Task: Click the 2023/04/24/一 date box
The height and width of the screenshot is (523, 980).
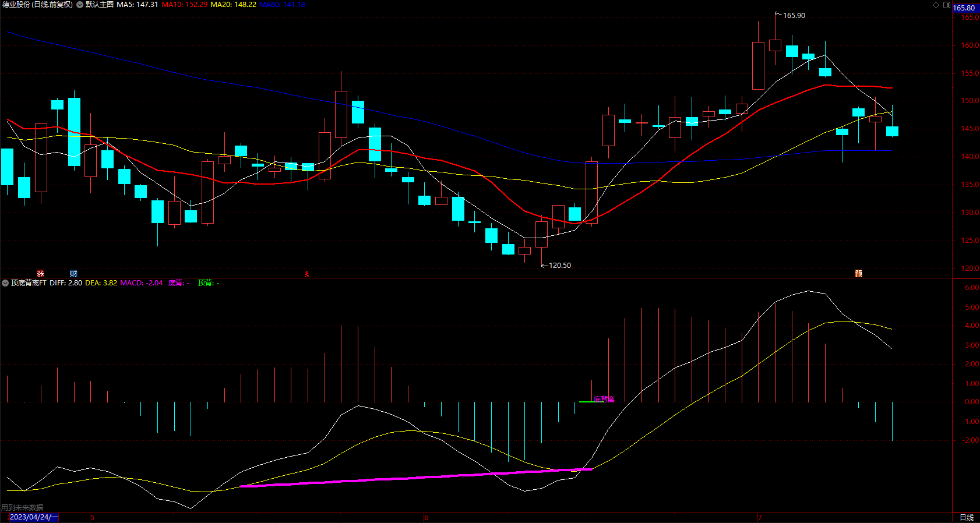Action: pos(33,517)
